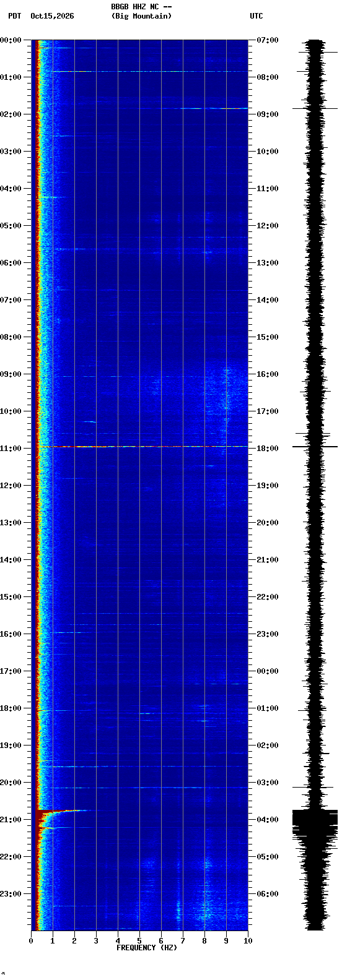Select PDT axis label '14:00'
342x980 pixels.
coord(11,560)
